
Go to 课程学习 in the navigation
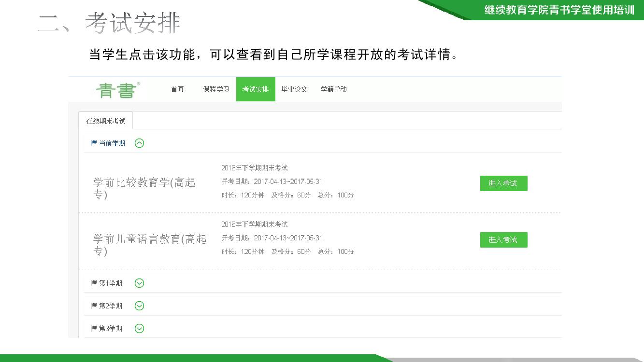pyautogui.click(x=216, y=89)
